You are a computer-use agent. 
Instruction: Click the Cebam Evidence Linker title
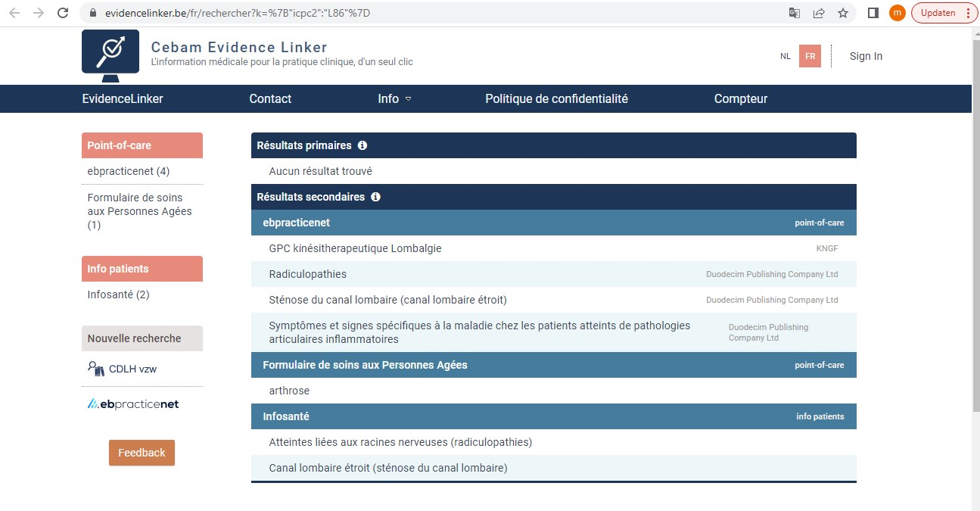click(x=239, y=48)
